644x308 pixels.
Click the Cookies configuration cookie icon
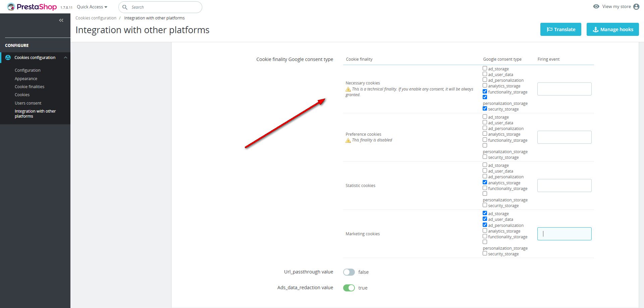click(x=8, y=58)
